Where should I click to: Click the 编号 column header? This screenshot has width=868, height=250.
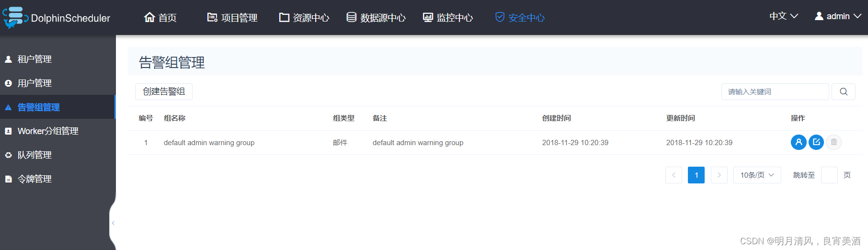146,118
